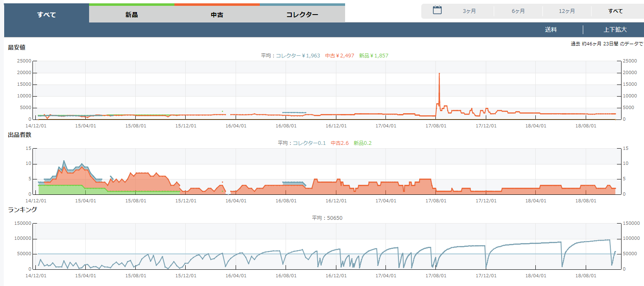Toggle 上下拡大 vertical zoom
This screenshot has width=644, height=286.
tap(615, 30)
